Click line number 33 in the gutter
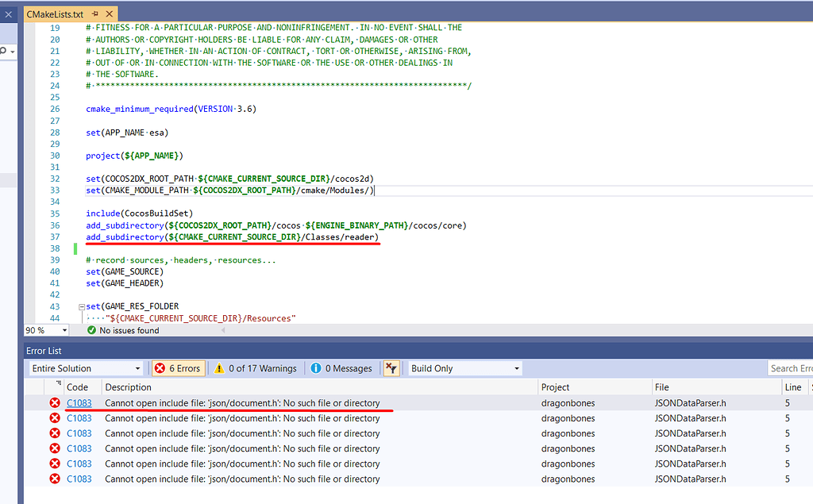This screenshot has height=504, width=813. pos(55,190)
